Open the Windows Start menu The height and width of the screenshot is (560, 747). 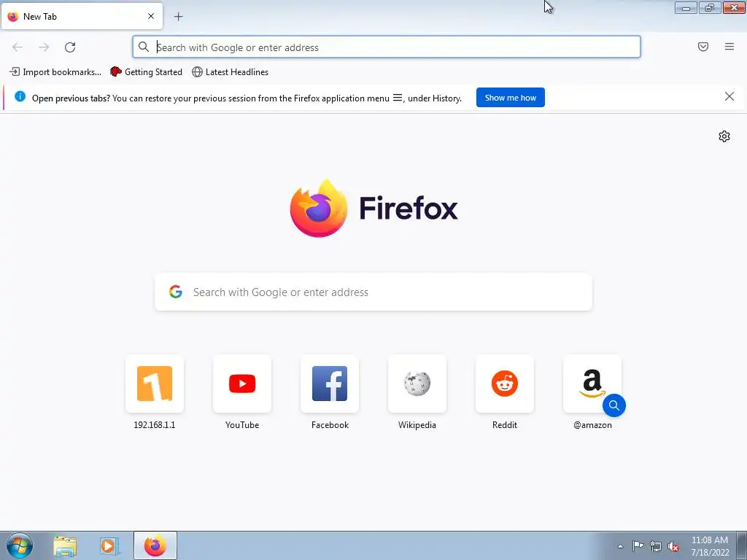[x=20, y=545]
